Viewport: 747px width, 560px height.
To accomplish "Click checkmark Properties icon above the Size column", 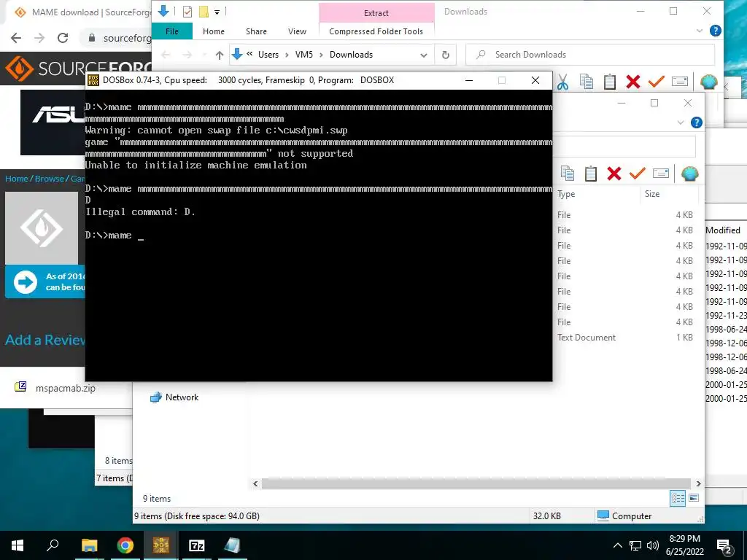I will (x=638, y=174).
